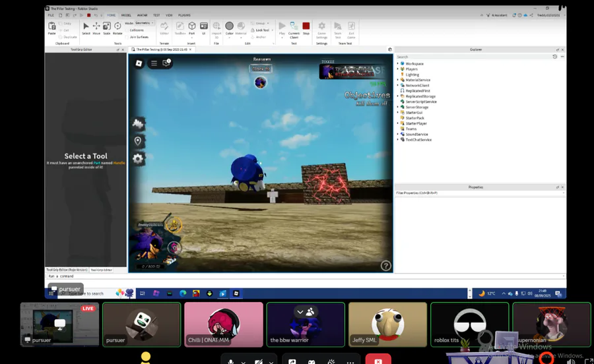
Task: Select Lighting in Explorer
Action: pyautogui.click(x=412, y=75)
